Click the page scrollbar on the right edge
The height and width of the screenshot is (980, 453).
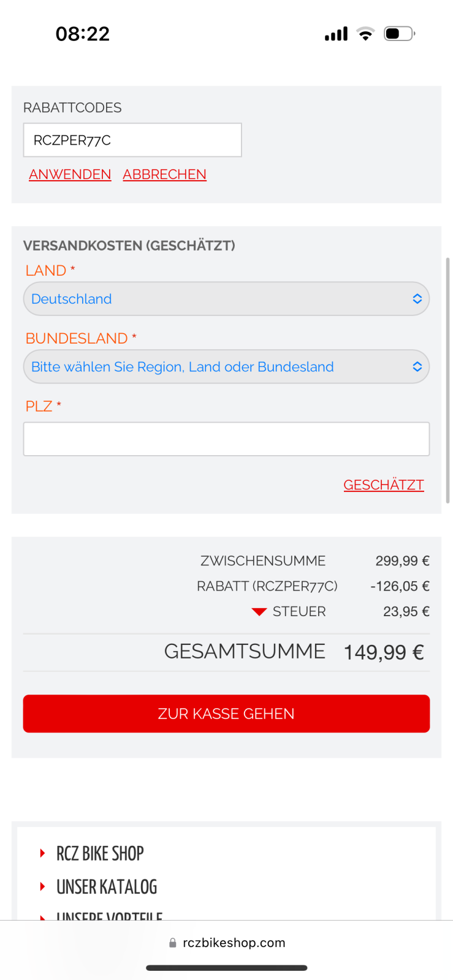point(448,380)
